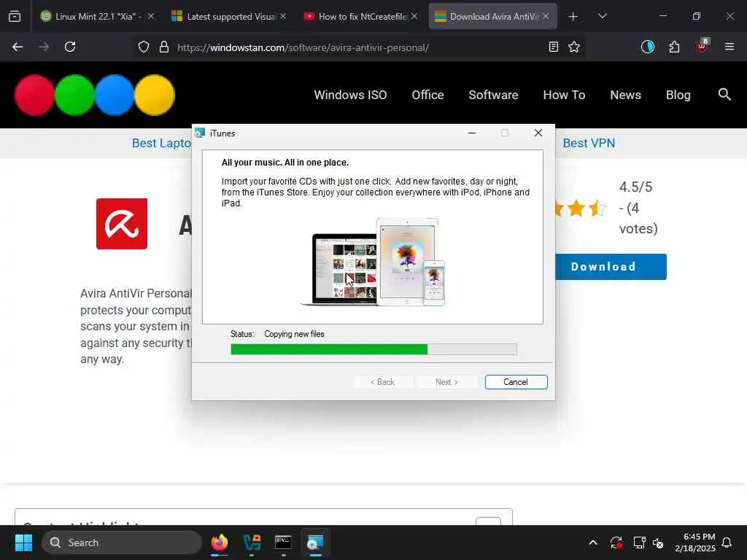
Task: Close the Linux Mint browser tab
Action: (151, 16)
